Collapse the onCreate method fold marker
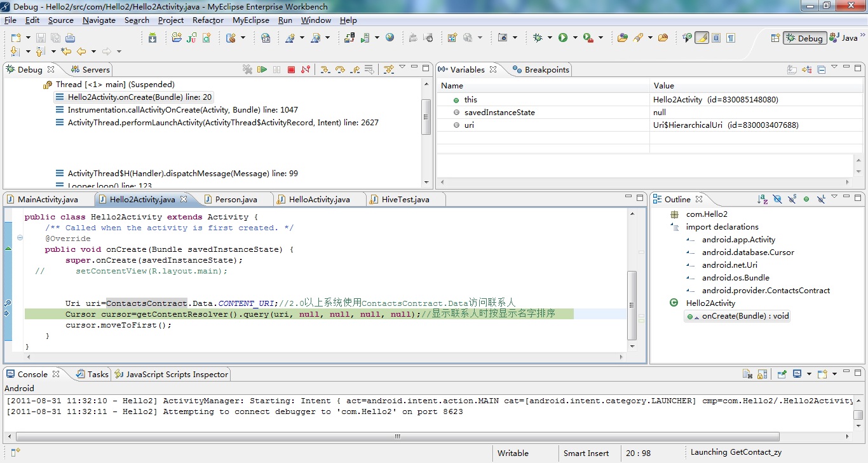Viewport: 868px width, 463px height. (x=20, y=238)
